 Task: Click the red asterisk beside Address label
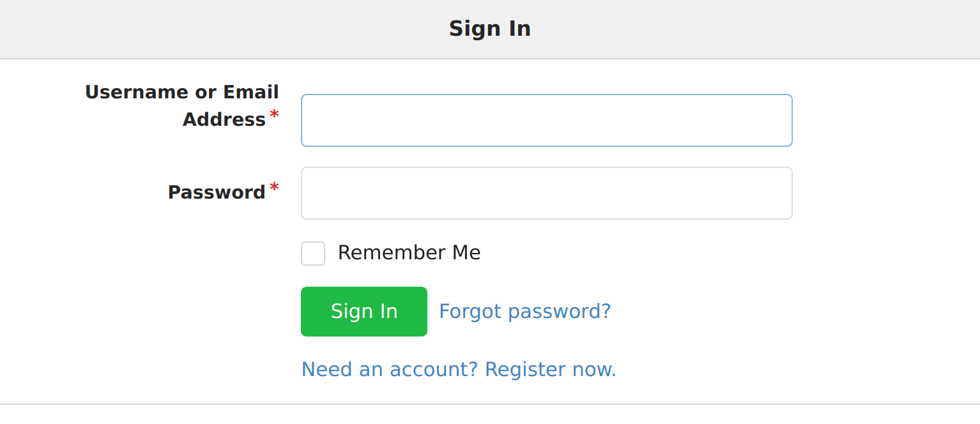[x=274, y=116]
